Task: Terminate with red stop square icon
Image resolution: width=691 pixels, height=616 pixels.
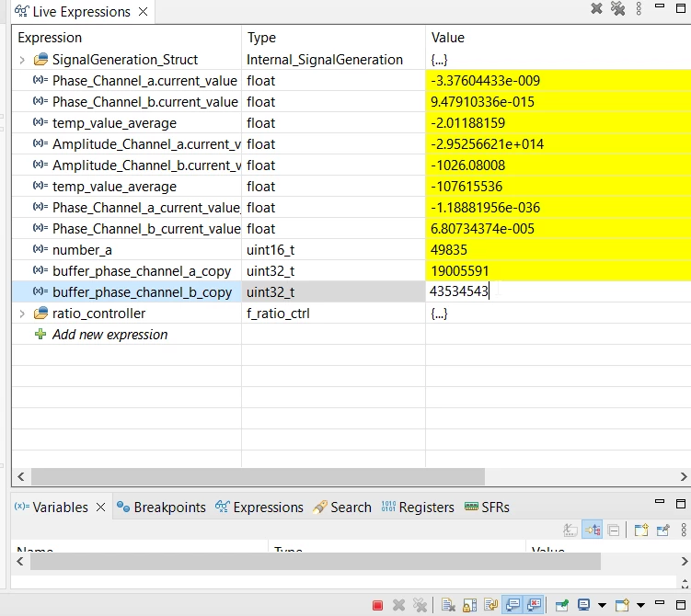Action: point(377,606)
